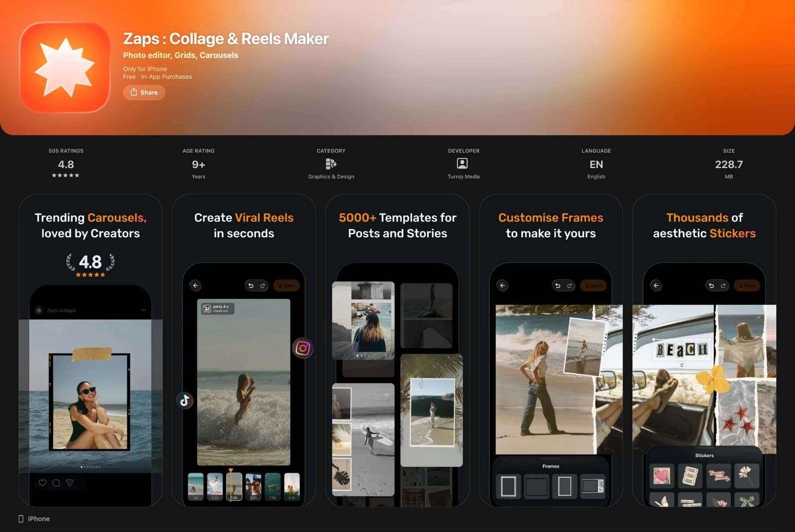Click back arrow in Stickers screenshot
The width and height of the screenshot is (795, 532).
[656, 285]
